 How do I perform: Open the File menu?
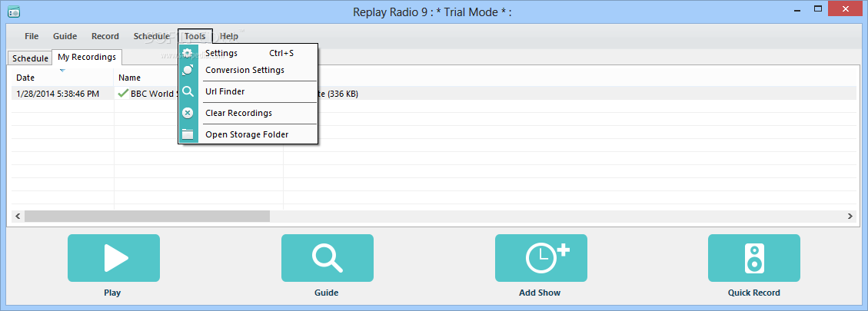(32, 36)
